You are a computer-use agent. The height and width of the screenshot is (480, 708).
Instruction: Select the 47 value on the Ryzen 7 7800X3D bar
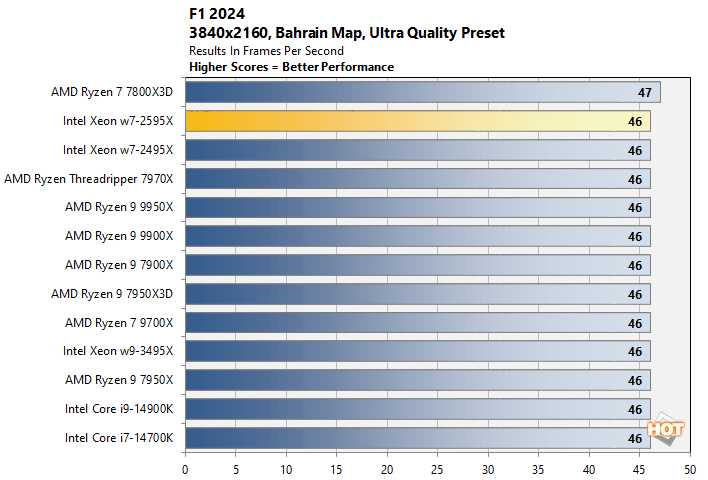tap(645, 93)
